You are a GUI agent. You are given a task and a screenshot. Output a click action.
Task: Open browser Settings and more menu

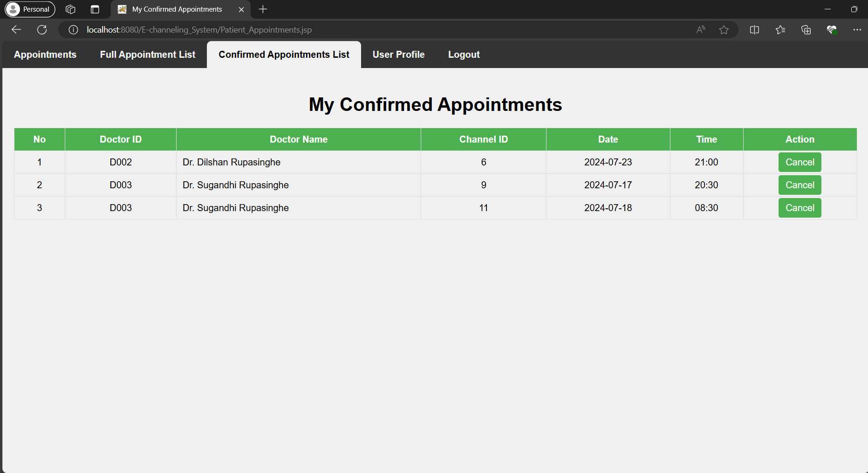point(857,30)
